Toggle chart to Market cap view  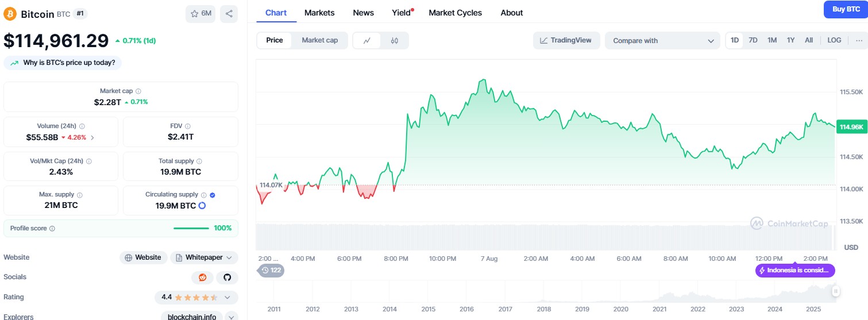[319, 40]
